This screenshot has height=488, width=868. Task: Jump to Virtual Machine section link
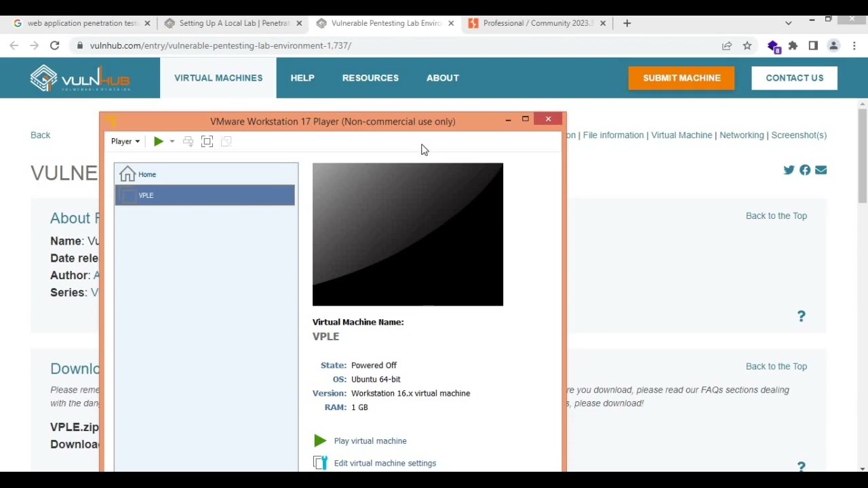tap(682, 135)
